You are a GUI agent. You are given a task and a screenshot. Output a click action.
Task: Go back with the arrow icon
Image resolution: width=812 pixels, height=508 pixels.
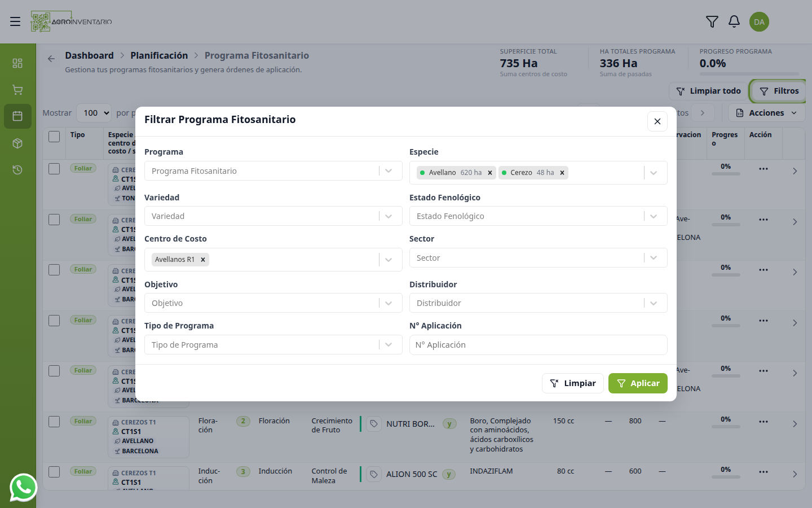51,59
